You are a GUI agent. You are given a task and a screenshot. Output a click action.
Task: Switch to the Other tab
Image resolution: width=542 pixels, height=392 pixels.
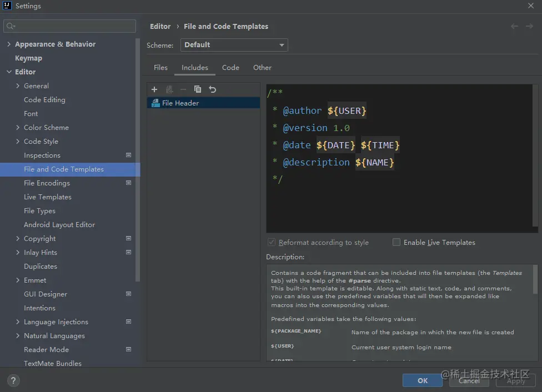point(262,68)
